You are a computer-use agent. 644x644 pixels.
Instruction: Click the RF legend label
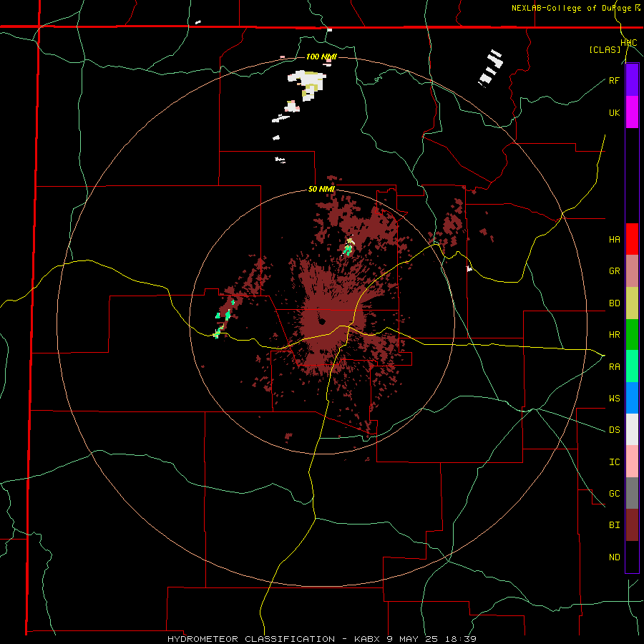tap(614, 80)
